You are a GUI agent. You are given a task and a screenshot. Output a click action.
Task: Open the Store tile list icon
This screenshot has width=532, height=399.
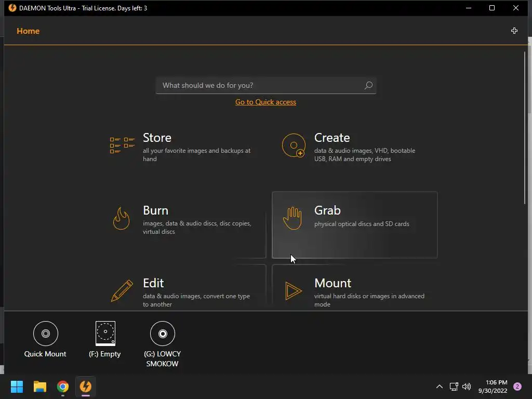pos(122,145)
